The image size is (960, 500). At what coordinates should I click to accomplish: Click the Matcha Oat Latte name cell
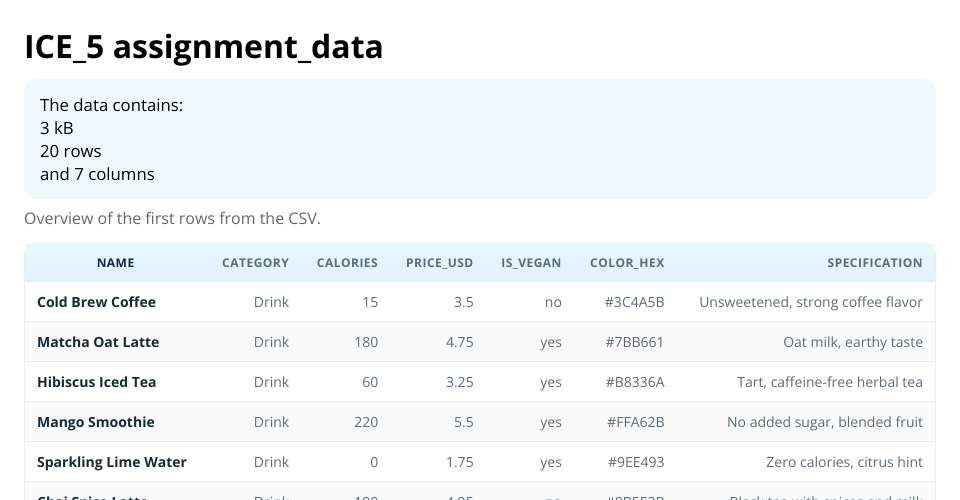point(98,342)
